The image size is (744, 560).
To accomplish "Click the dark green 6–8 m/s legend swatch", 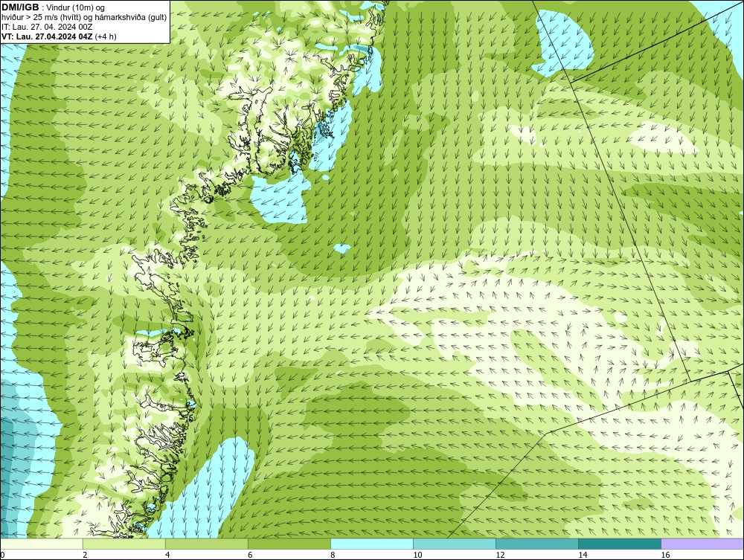I will coord(289,544).
